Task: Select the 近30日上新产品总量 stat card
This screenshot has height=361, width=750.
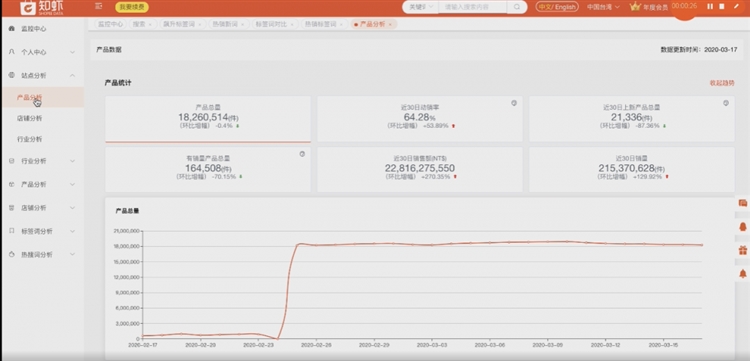Action: click(x=631, y=119)
